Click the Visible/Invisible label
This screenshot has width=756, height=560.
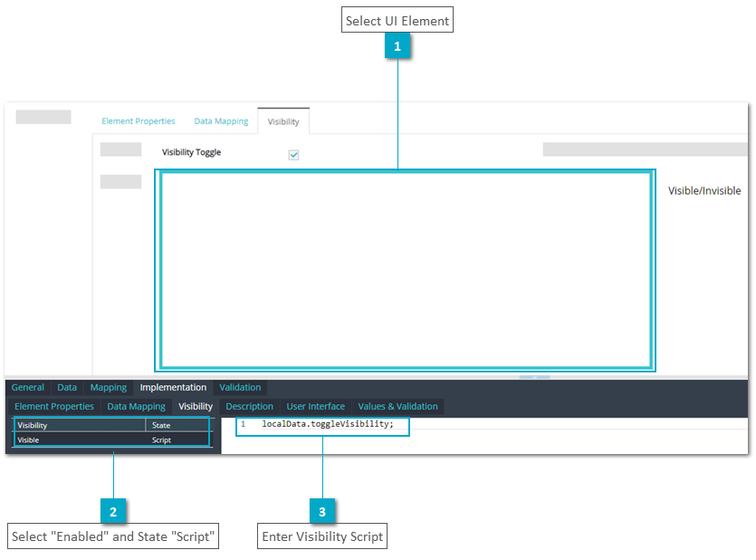tap(704, 191)
